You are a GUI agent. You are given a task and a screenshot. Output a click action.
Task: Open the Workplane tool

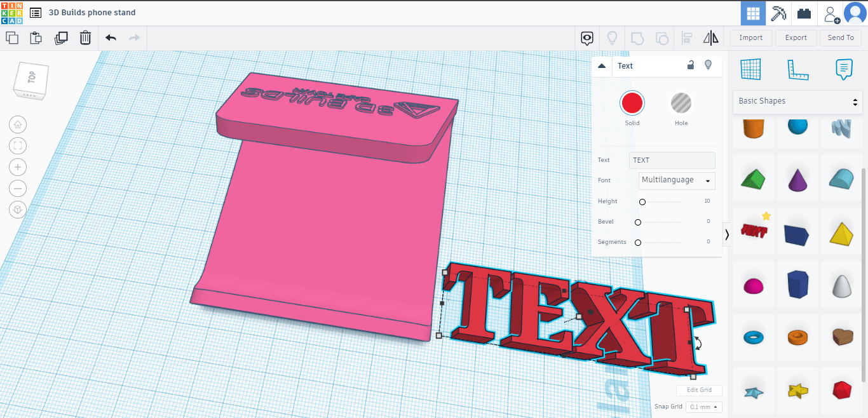[x=750, y=69]
